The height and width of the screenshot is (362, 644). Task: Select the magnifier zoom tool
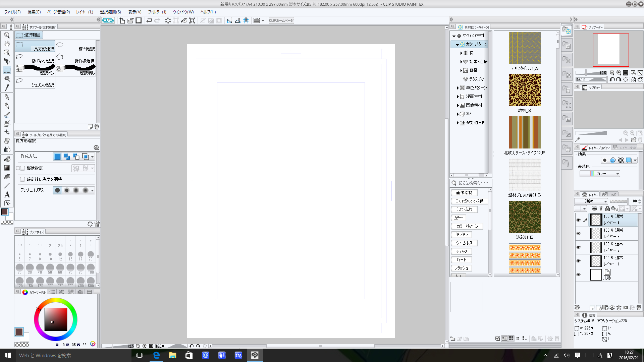coord(7,35)
